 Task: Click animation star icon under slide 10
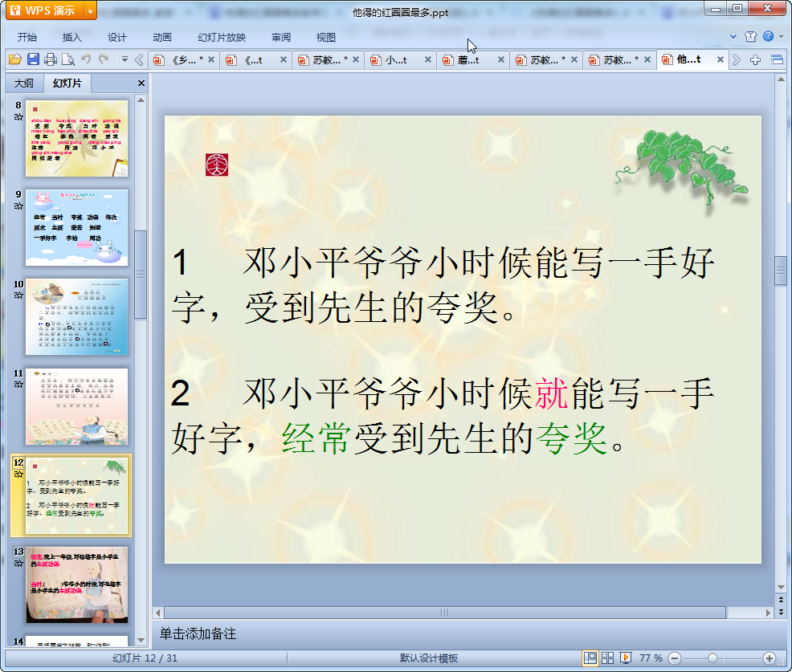(18, 295)
